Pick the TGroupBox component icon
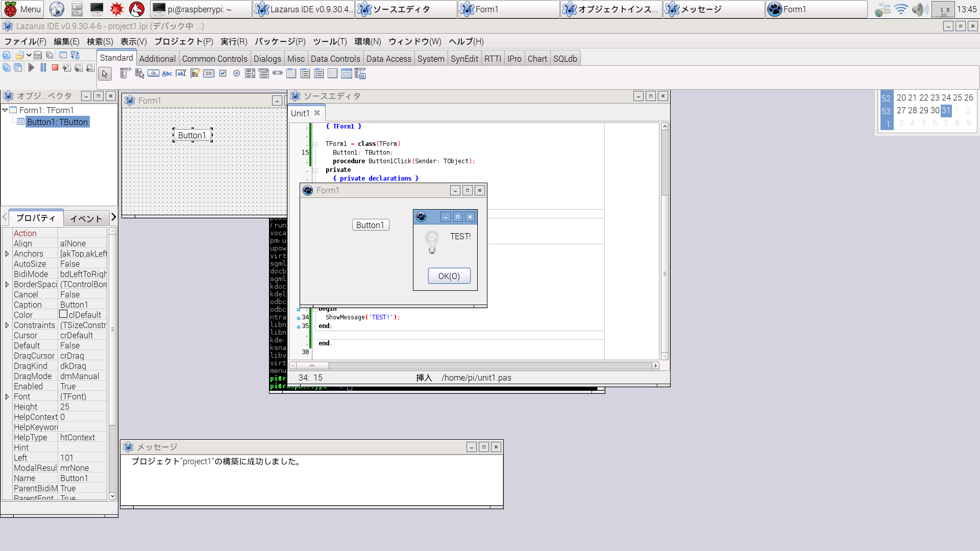The height and width of the screenshot is (551, 980). tap(291, 73)
